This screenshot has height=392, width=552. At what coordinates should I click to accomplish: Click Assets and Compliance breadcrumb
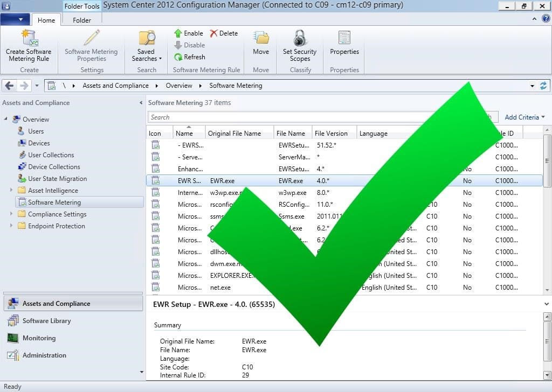(115, 86)
